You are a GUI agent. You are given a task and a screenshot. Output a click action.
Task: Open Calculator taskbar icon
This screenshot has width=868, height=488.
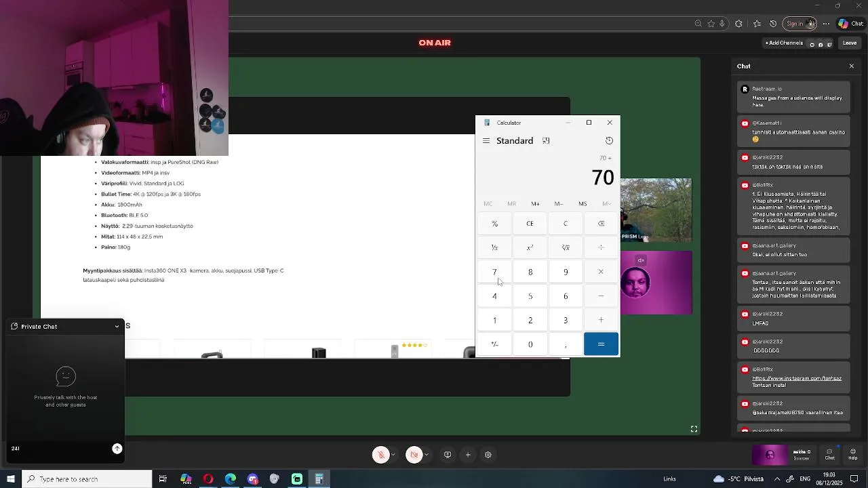[x=319, y=479]
